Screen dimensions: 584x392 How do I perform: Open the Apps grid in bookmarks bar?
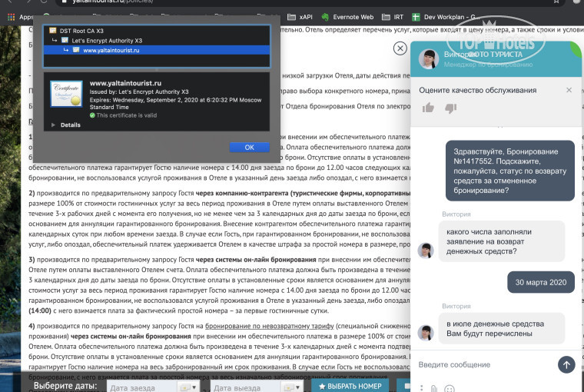point(12,17)
